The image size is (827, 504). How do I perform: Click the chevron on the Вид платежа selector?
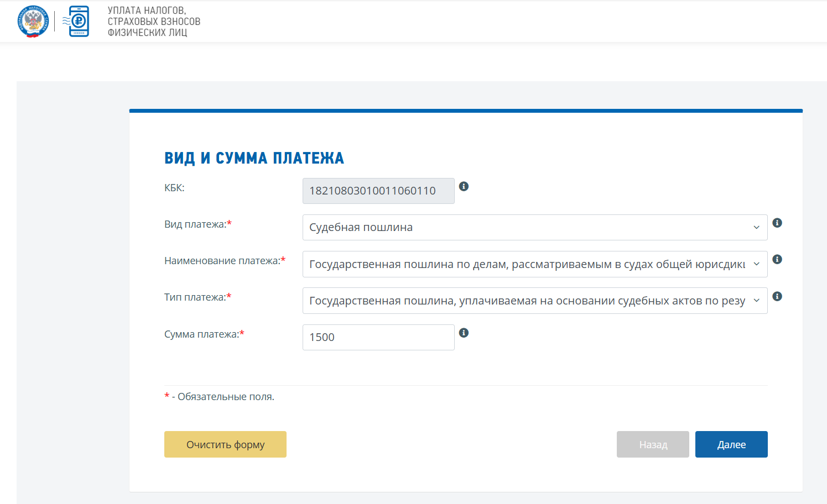[x=756, y=227]
